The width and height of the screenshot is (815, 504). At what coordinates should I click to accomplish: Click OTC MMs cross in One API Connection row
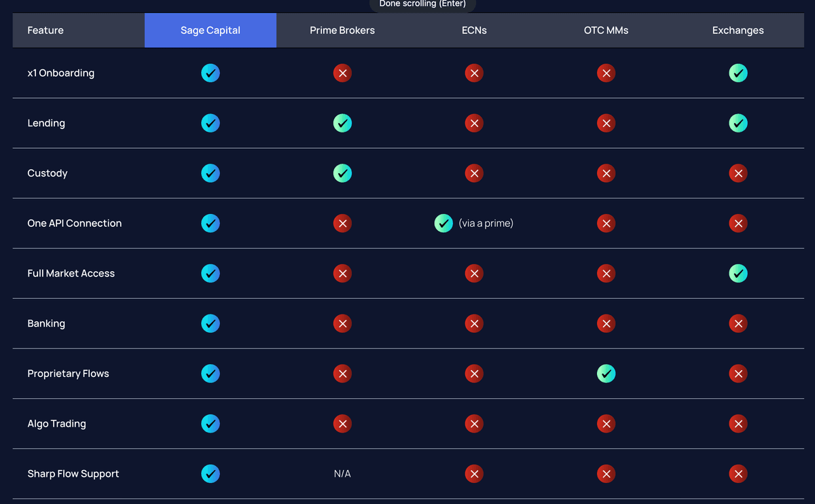point(606,223)
